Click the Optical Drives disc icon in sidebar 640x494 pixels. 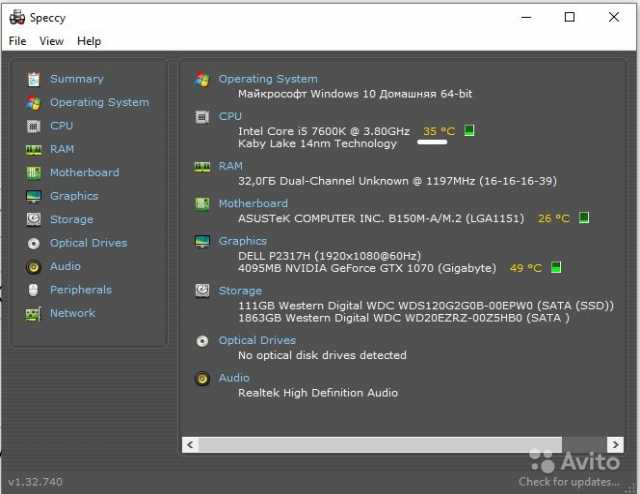click(33, 244)
